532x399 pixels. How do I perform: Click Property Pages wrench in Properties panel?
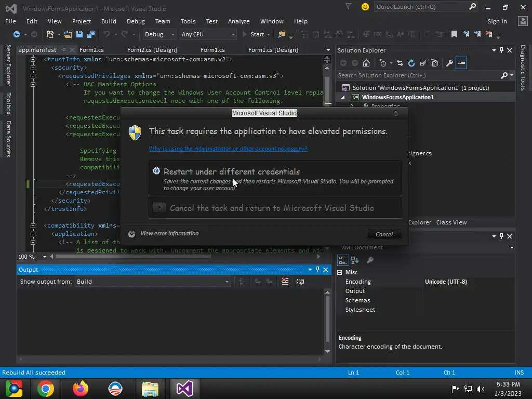pyautogui.click(x=370, y=260)
